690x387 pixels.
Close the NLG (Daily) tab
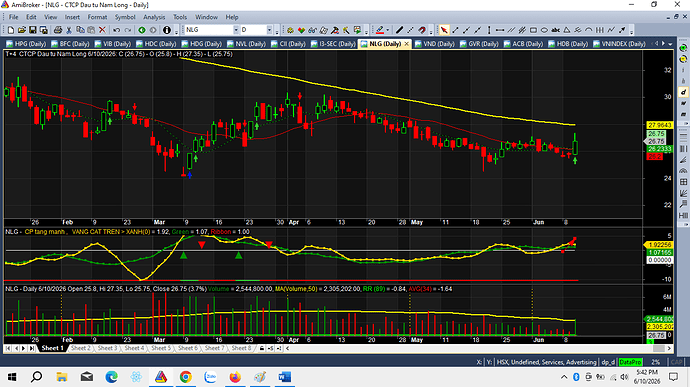pyautogui.click(x=406, y=44)
